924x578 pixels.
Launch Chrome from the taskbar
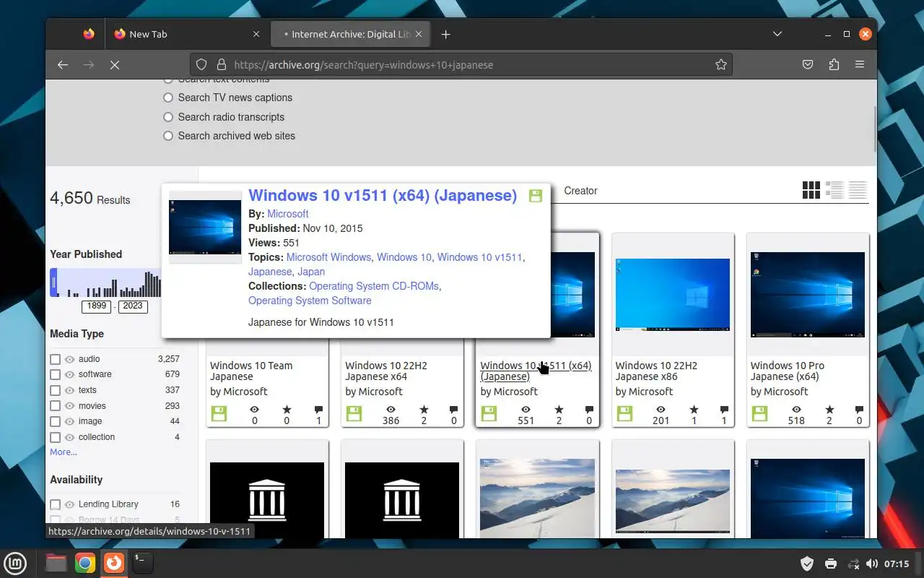[x=85, y=563]
